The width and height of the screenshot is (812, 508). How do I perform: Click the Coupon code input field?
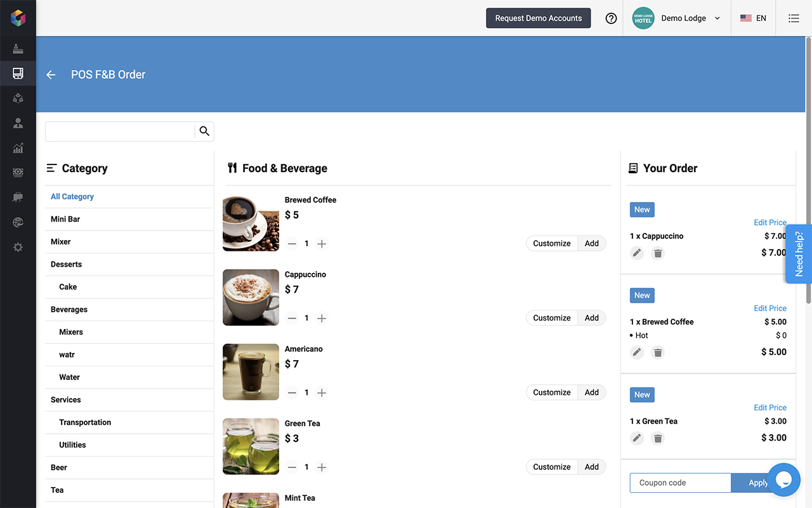680,483
